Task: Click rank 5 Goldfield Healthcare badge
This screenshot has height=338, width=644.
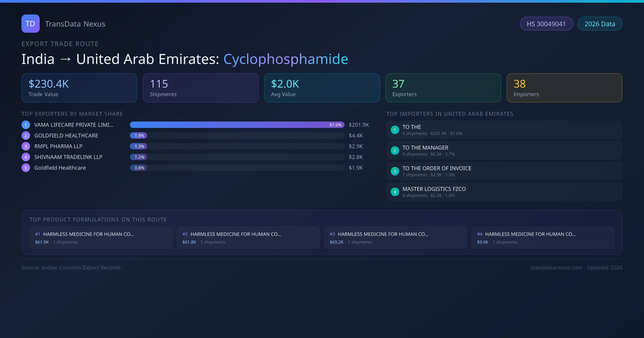Action: tap(26, 168)
